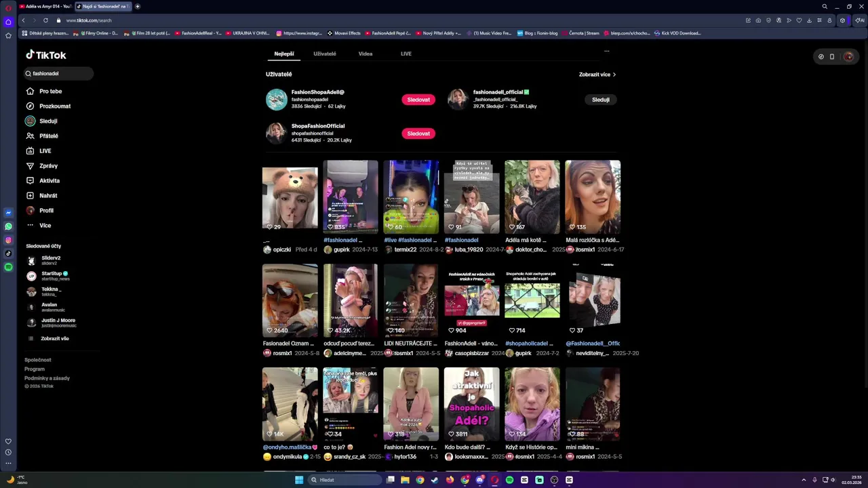Expand users with Zobrazit více
The width and height of the screenshot is (868, 488).
(x=597, y=75)
